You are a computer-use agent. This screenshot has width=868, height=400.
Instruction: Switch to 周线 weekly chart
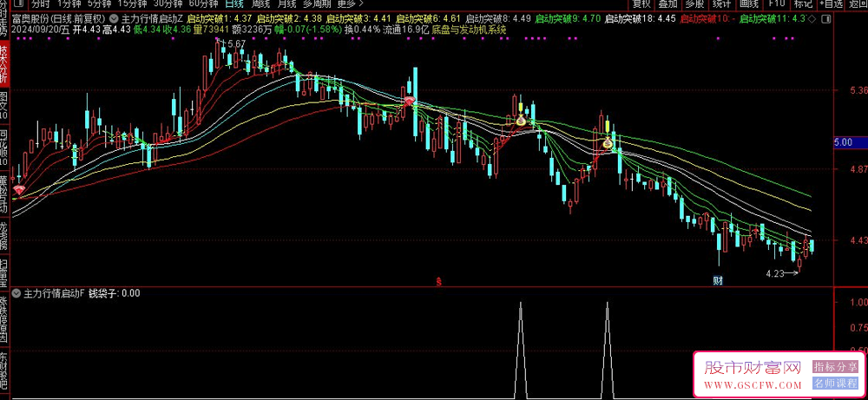click(260, 3)
